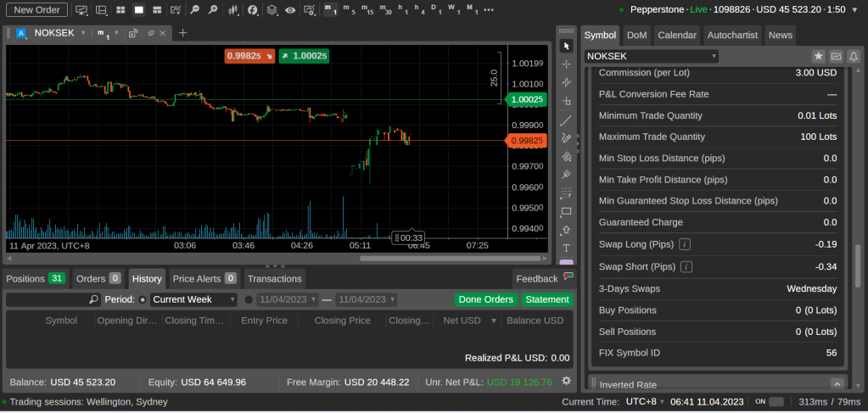Click the green buy price 1.00025 button
The height and width of the screenshot is (413, 868).
[x=304, y=56]
